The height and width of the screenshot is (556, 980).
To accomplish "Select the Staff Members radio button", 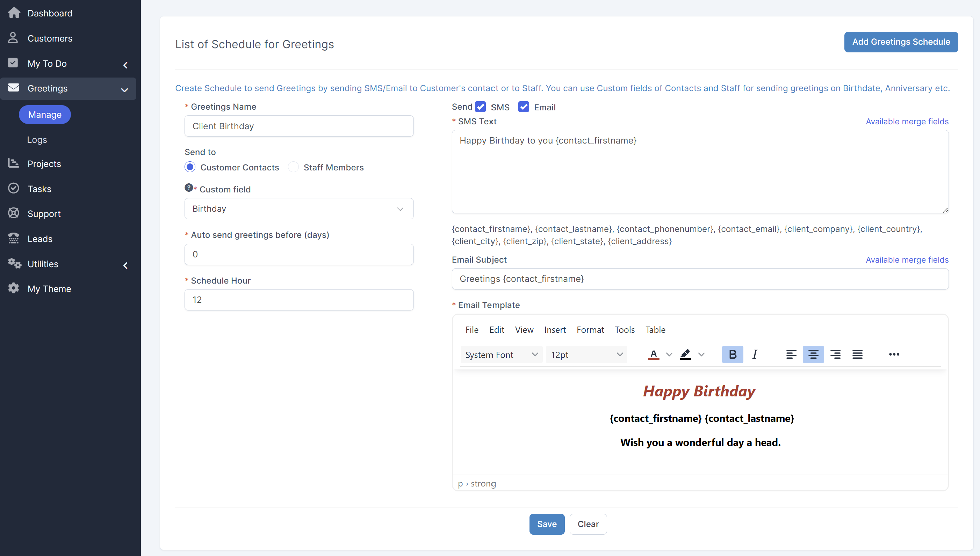I will click(x=293, y=167).
